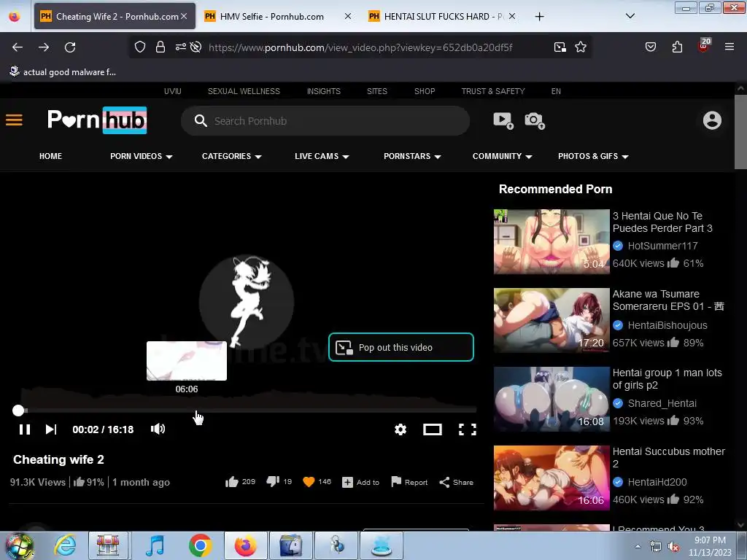Open the INSIGHTS top link
Viewport: 747px width, 560px height.
tap(323, 91)
